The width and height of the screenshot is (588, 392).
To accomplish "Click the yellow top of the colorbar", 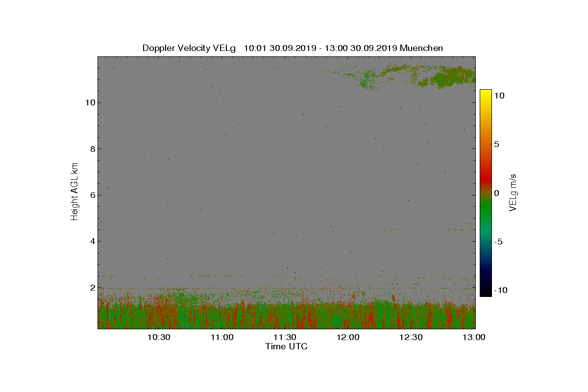I will [x=485, y=93].
